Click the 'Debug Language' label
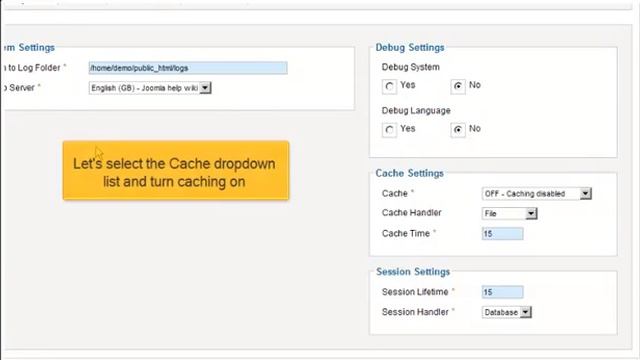 click(416, 111)
